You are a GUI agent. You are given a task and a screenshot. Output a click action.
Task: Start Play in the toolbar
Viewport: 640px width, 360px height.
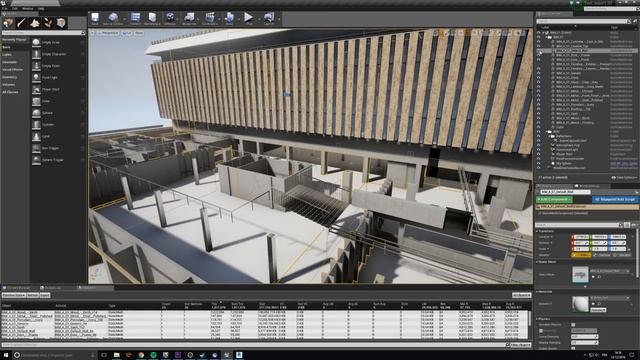[249, 18]
